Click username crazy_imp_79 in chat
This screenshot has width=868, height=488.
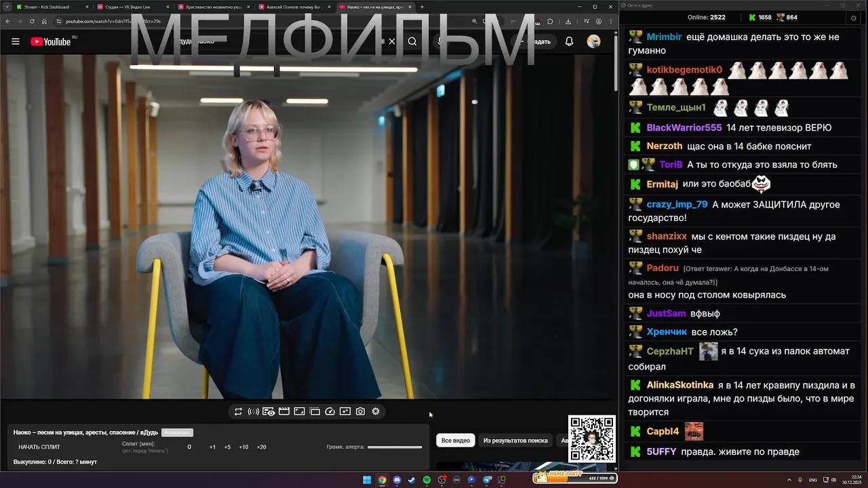click(x=677, y=204)
